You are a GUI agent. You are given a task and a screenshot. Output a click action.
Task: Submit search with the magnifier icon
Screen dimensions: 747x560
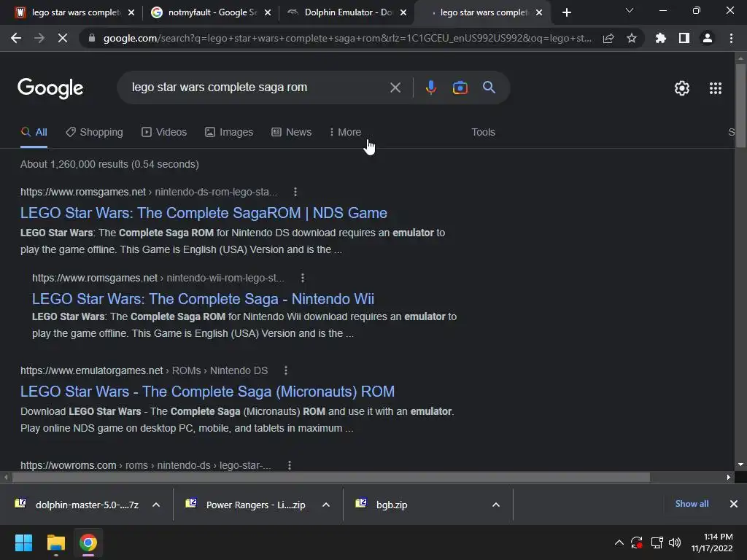(489, 87)
